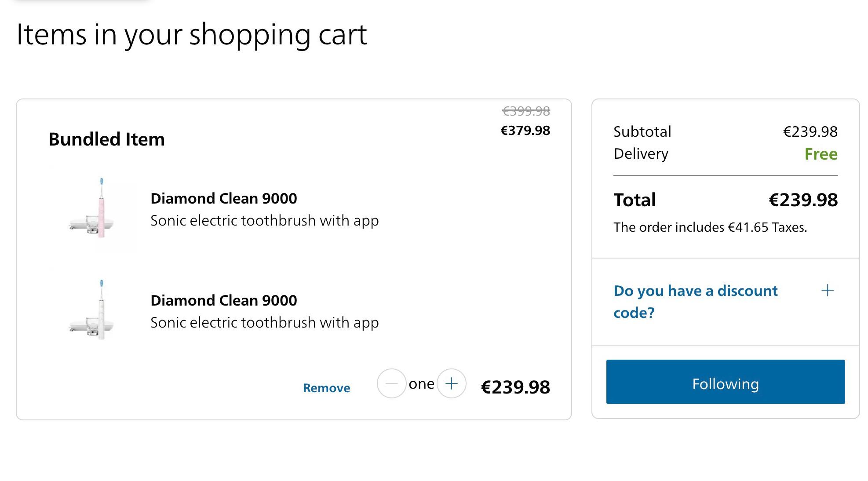Click the struck-through €399.98 price
Viewport: 868px width, 481px height.
(x=526, y=111)
